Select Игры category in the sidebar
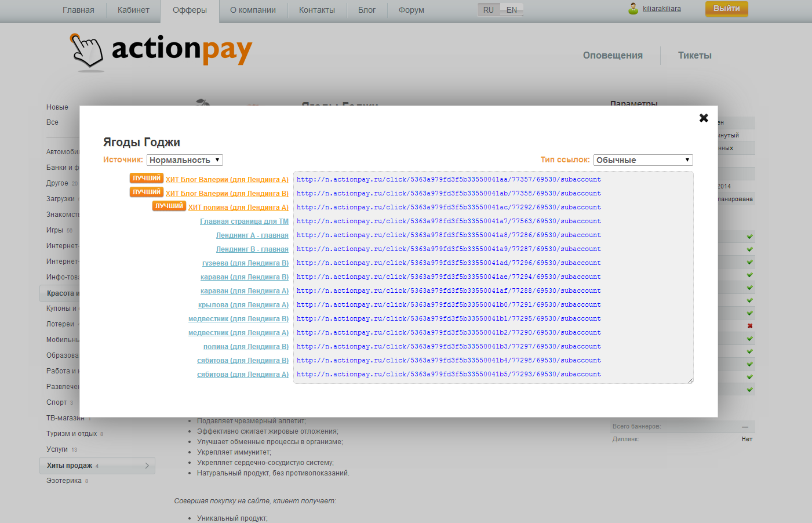This screenshot has height=523, width=812. (55, 230)
